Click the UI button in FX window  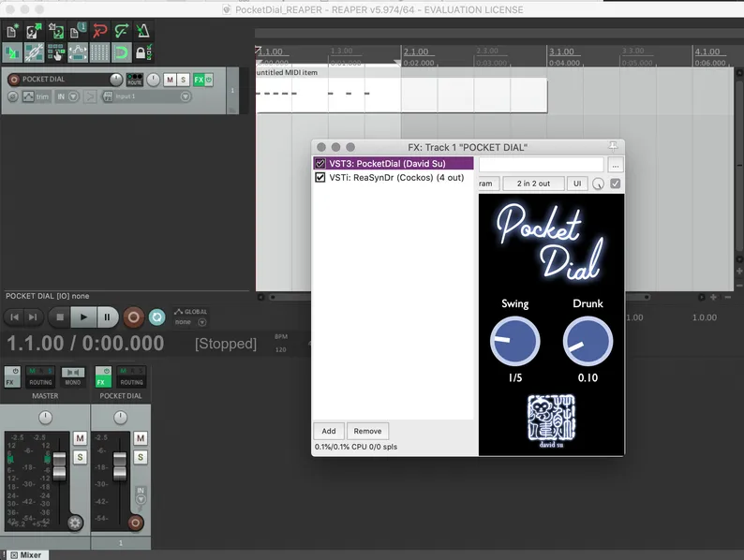(577, 184)
